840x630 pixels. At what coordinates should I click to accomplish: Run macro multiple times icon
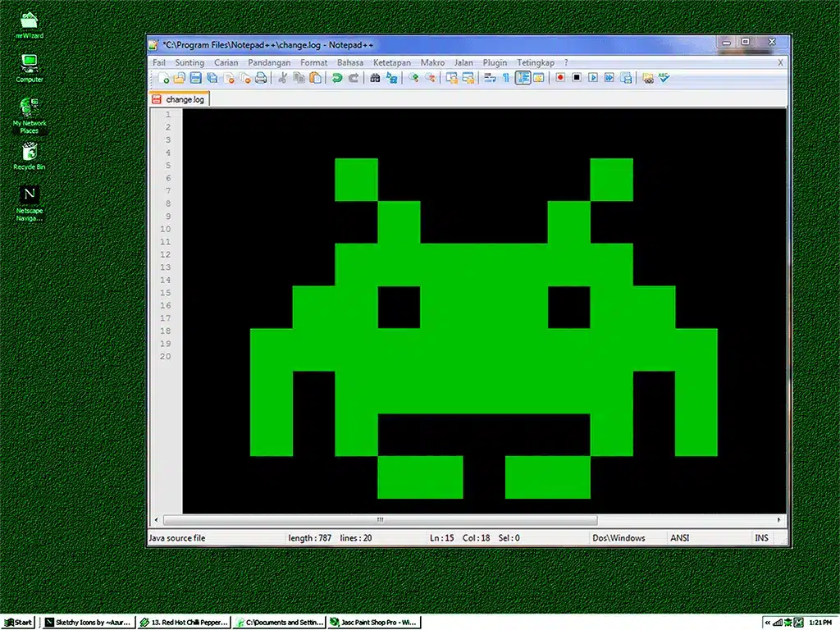(x=609, y=78)
